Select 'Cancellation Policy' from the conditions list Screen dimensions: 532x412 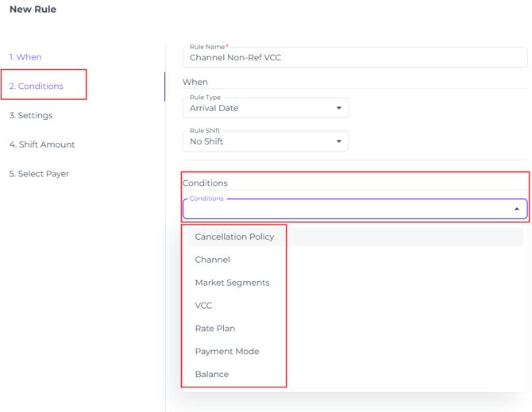coord(234,237)
